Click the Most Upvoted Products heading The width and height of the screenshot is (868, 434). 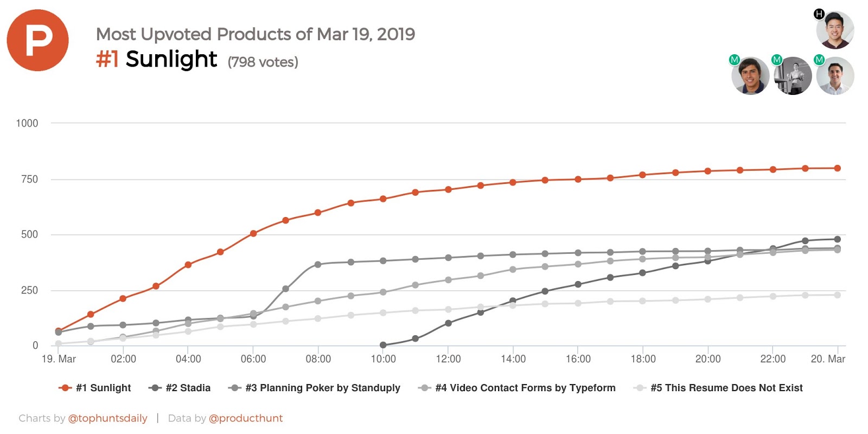tap(255, 34)
